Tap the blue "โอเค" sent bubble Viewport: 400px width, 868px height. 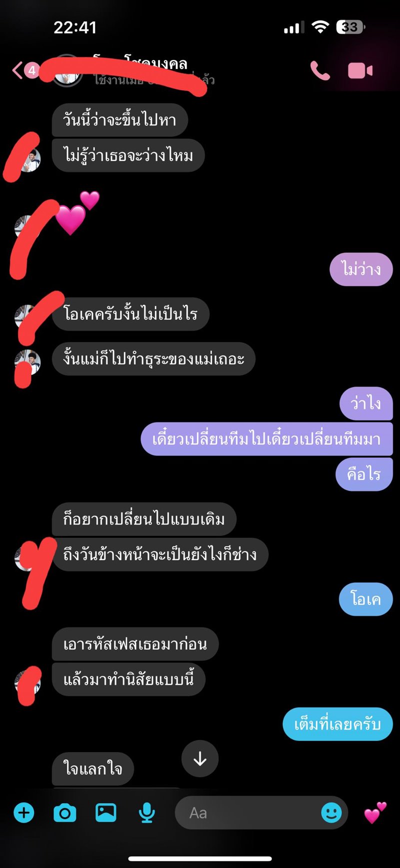tap(365, 599)
